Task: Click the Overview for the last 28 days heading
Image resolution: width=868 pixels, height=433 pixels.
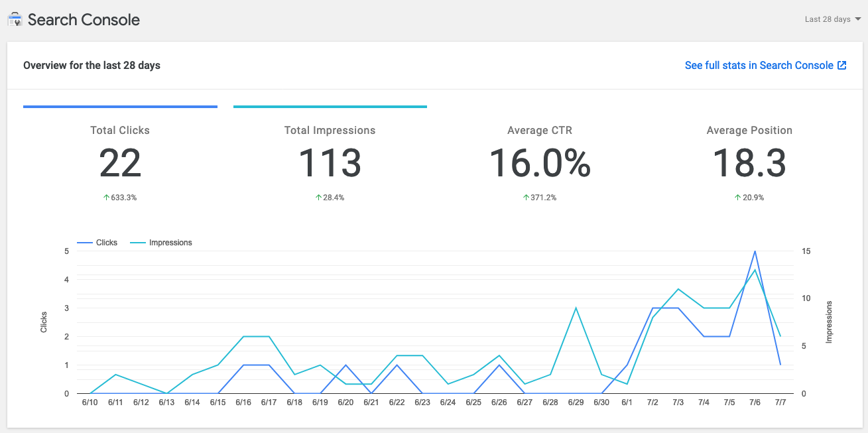Action: (92, 65)
